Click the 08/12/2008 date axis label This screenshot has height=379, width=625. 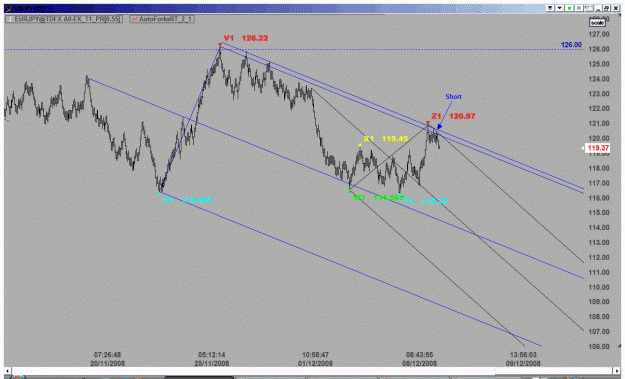[419, 363]
